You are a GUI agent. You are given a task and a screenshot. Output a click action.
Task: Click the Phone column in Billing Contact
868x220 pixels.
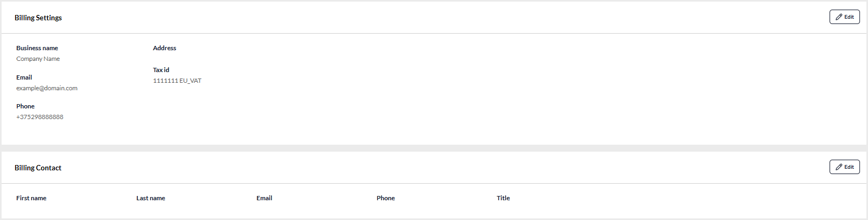pyautogui.click(x=385, y=198)
